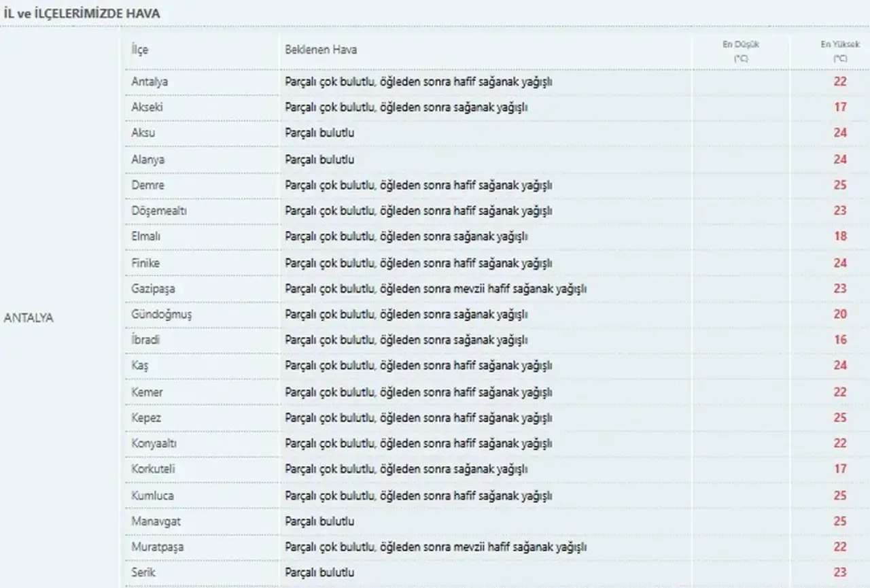Click the İbradi district name

click(x=145, y=340)
